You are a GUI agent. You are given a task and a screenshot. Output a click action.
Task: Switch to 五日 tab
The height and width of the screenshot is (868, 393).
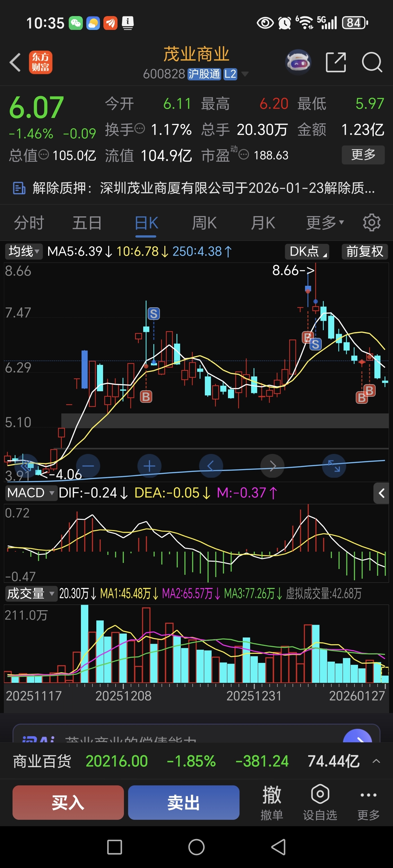pyautogui.click(x=87, y=223)
